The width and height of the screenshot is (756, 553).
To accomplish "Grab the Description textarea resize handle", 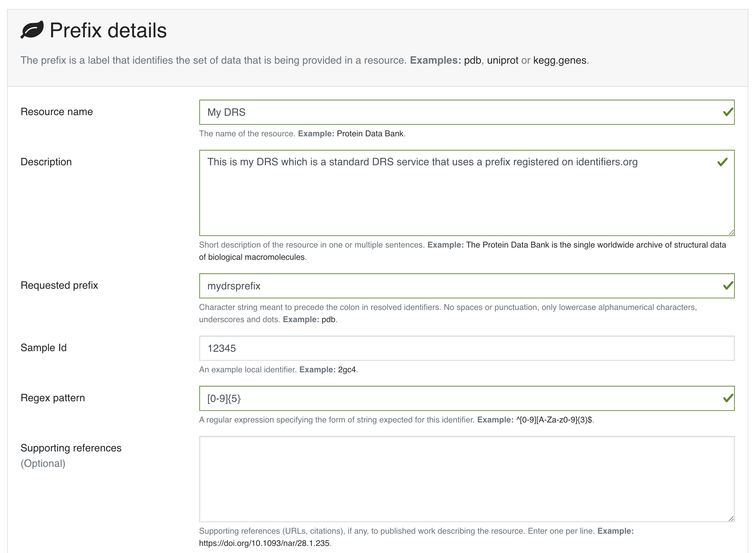I will 731,232.
